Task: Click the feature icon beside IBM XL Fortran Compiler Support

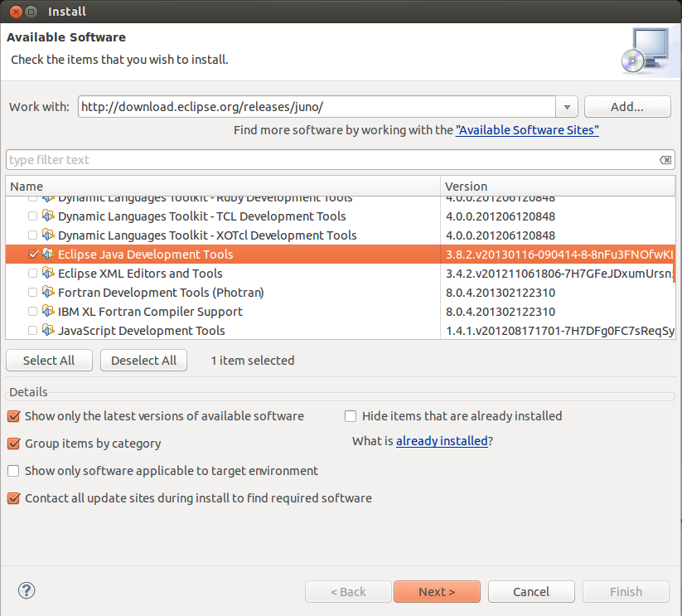Action: coord(48,312)
